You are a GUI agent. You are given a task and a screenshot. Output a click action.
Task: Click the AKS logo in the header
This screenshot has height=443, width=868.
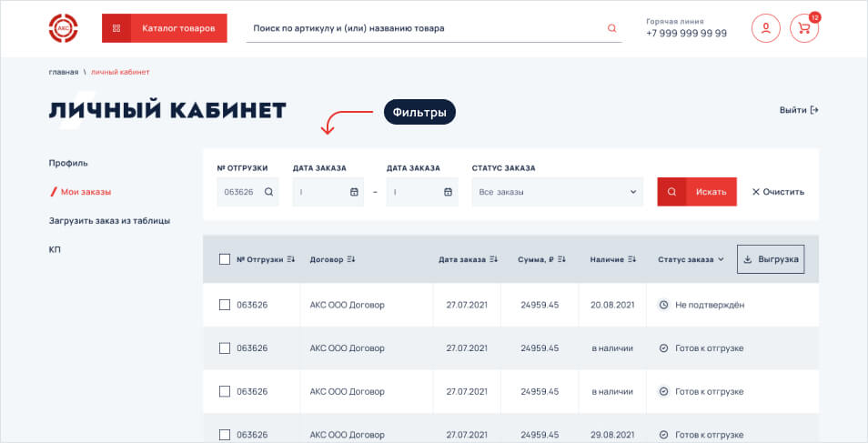point(63,28)
